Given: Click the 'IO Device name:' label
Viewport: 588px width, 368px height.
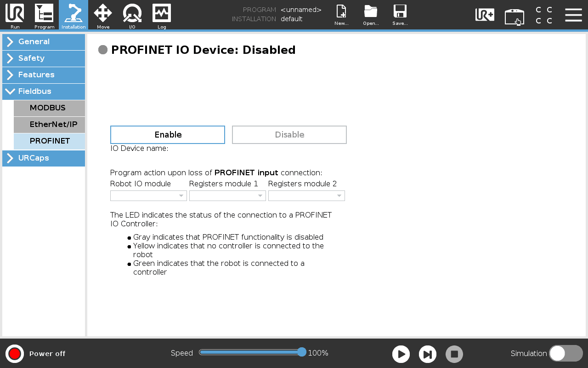Looking at the screenshot, I should [139, 149].
